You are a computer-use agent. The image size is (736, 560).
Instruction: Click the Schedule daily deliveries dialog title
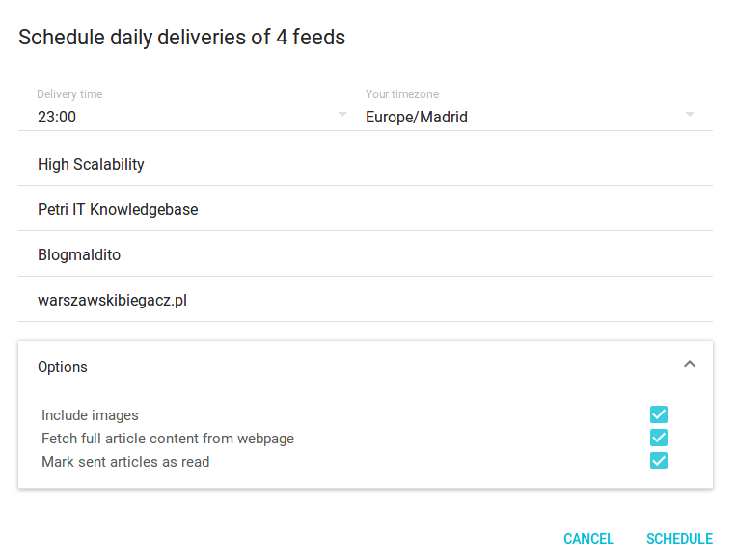(181, 38)
